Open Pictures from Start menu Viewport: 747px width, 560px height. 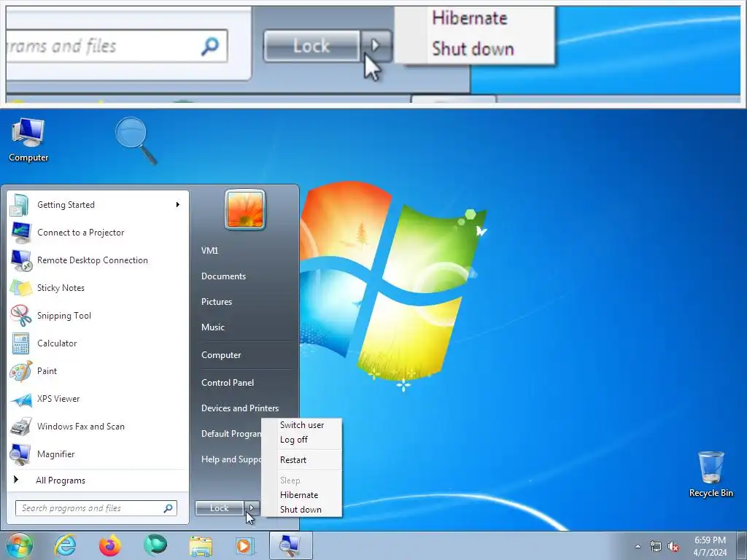tap(217, 301)
